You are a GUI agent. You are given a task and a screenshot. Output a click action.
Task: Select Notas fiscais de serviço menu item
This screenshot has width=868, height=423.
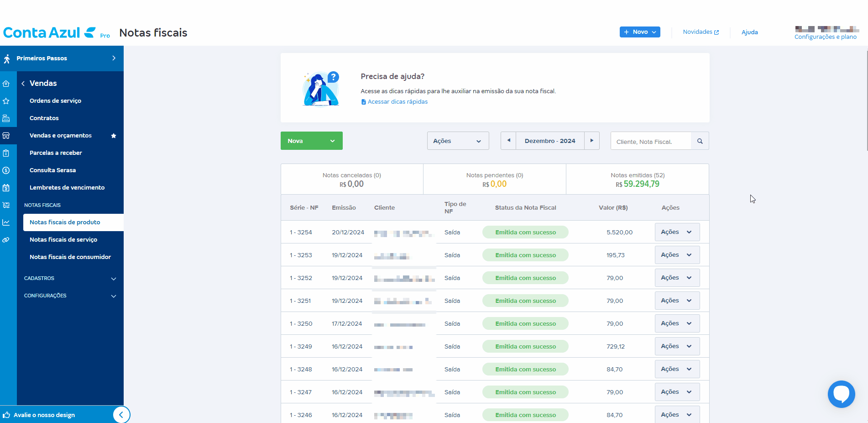click(x=63, y=240)
